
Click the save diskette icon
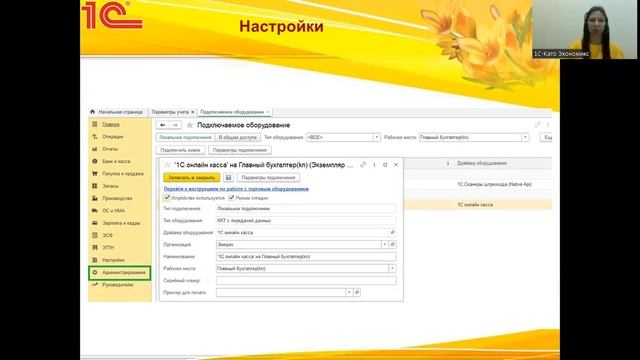click(228, 178)
